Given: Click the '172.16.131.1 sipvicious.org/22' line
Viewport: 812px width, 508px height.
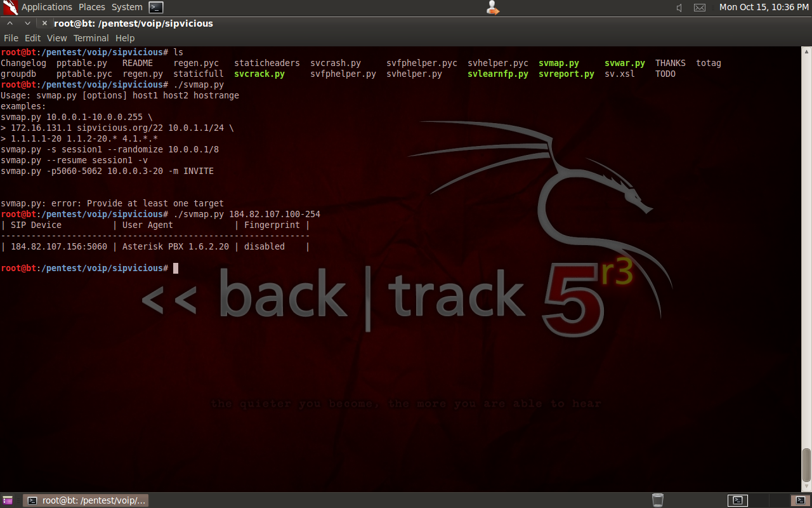Looking at the screenshot, I should (117, 128).
